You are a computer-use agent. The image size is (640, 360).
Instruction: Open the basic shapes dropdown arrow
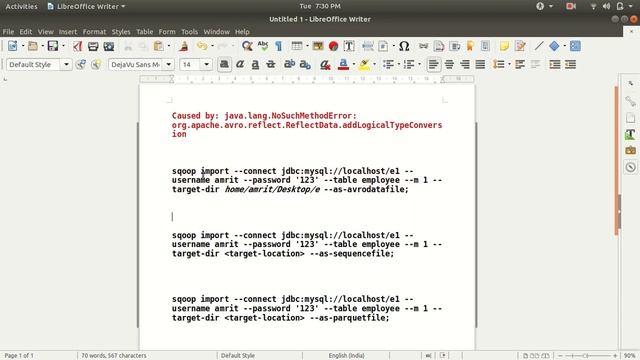[x=564, y=46]
